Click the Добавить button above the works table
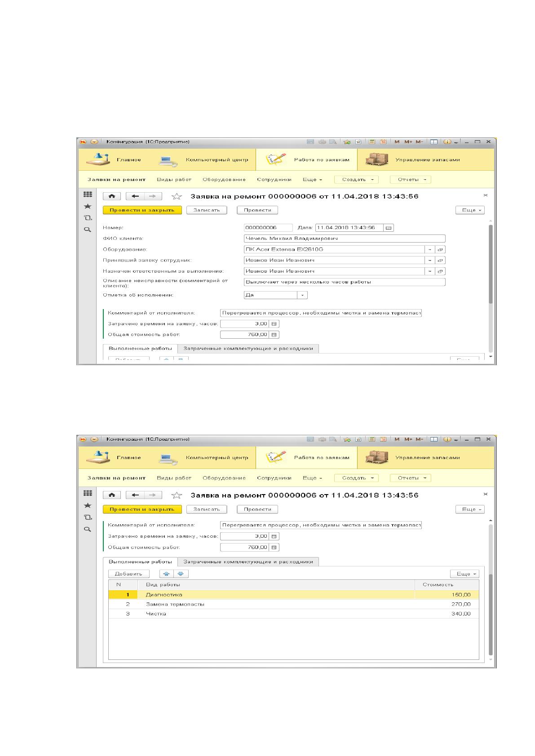 pos(128,574)
